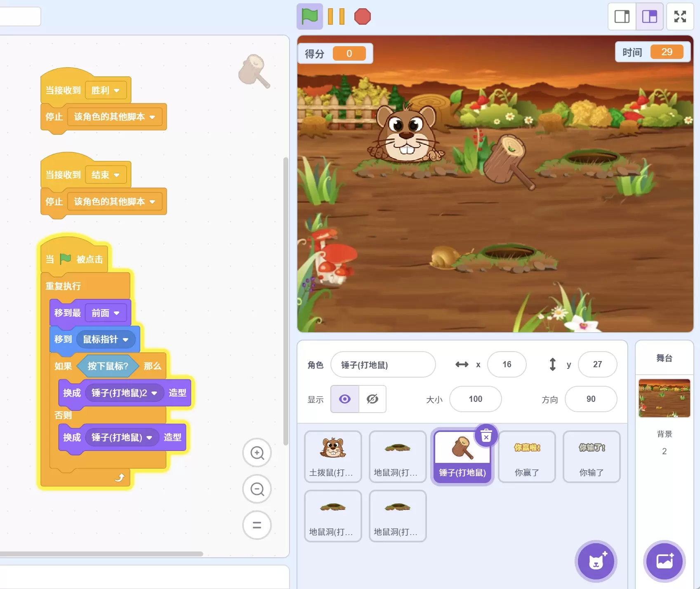The width and height of the screenshot is (700, 589).
Task: Reset workspace zoom to default
Action: [257, 525]
